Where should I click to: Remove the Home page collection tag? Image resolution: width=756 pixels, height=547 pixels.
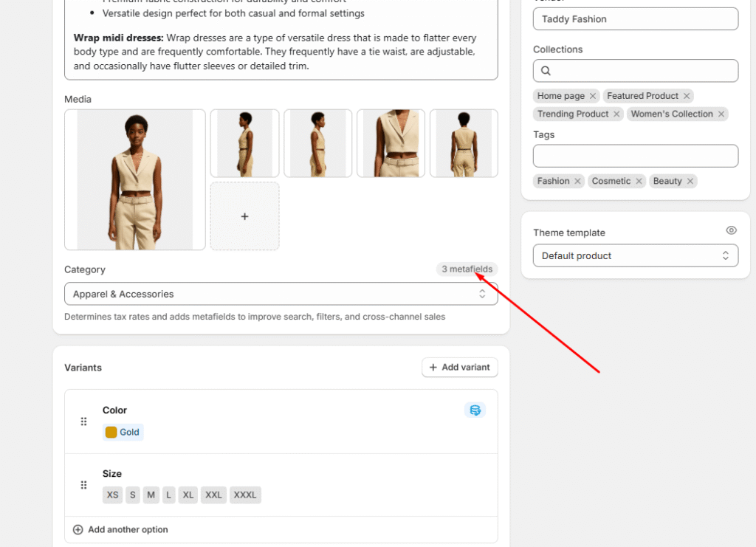pyautogui.click(x=593, y=96)
